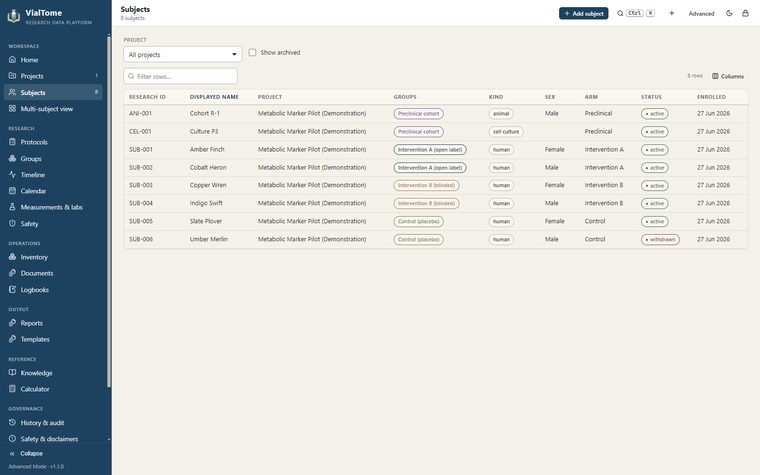The width and height of the screenshot is (760, 475).
Task: Click the lock icon in header
Action: [745, 14]
